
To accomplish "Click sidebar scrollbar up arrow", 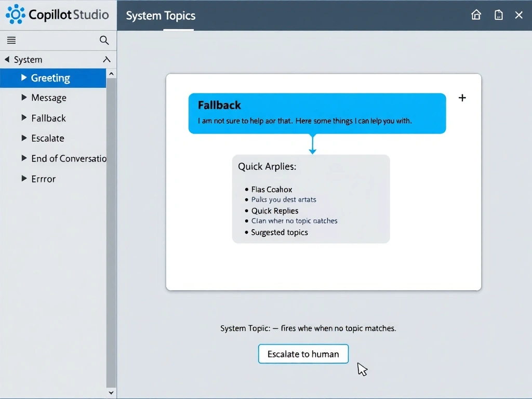I will (x=111, y=74).
